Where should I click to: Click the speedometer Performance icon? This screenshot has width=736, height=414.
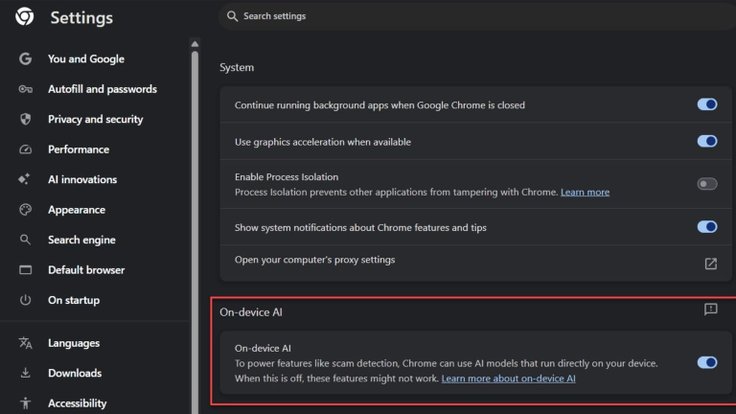click(25, 149)
